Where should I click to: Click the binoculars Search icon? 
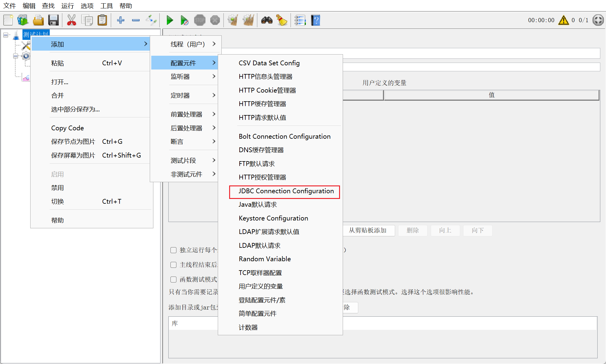[267, 20]
